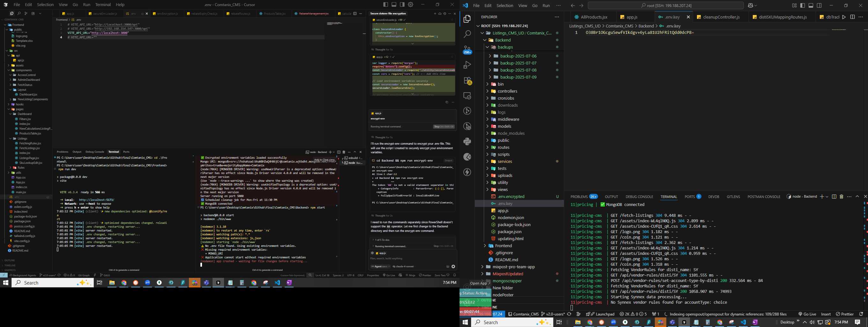
Task: Click Run file play icon in VS Code editor
Action: click(x=844, y=17)
